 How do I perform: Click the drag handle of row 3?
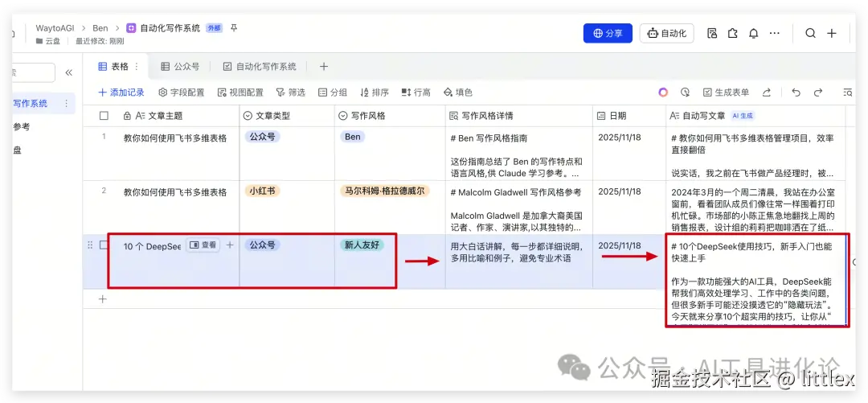pyautogui.click(x=90, y=245)
